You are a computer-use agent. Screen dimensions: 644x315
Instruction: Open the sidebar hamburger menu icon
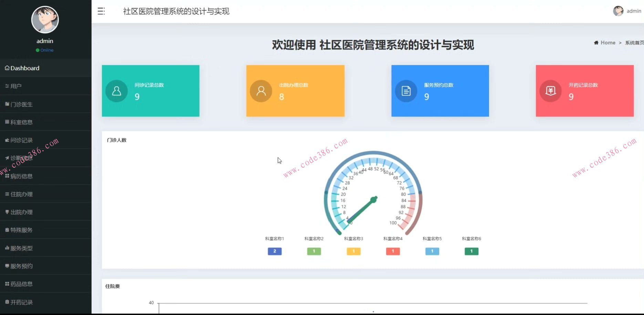coord(101,11)
